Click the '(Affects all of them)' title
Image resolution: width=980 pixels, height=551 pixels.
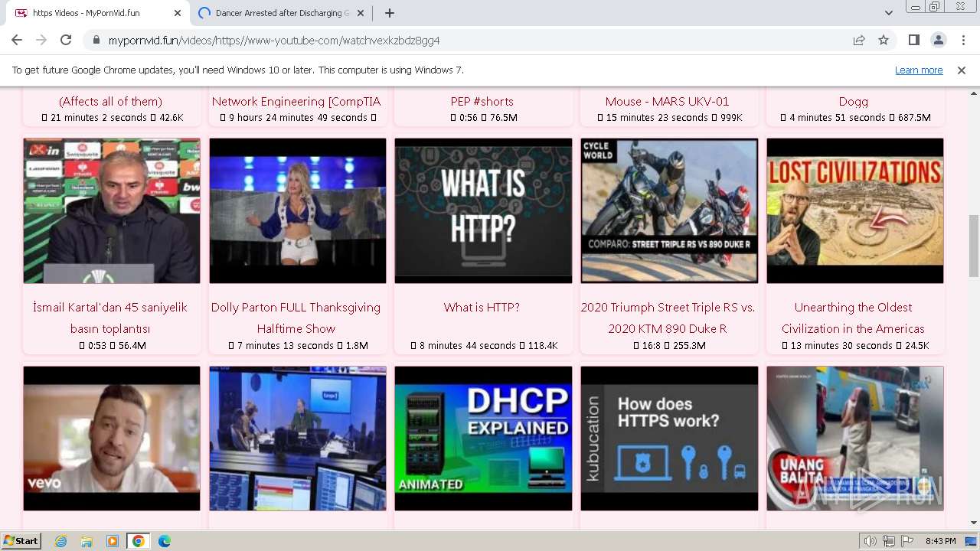110,102
